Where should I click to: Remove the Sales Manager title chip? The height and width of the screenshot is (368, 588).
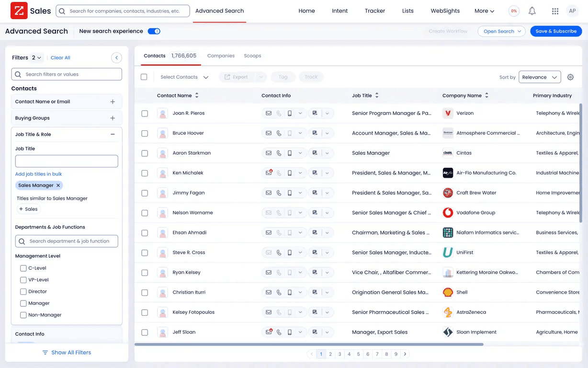(x=58, y=185)
